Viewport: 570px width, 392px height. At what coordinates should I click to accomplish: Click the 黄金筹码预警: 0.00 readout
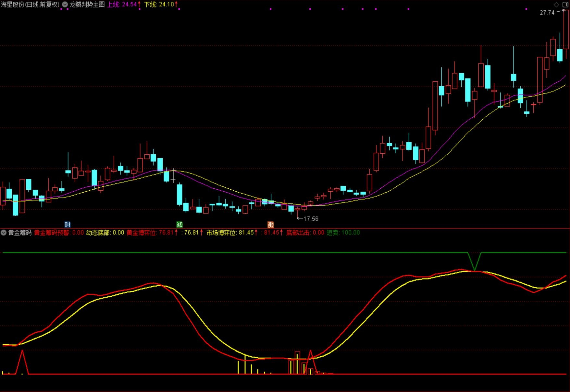tap(59, 232)
